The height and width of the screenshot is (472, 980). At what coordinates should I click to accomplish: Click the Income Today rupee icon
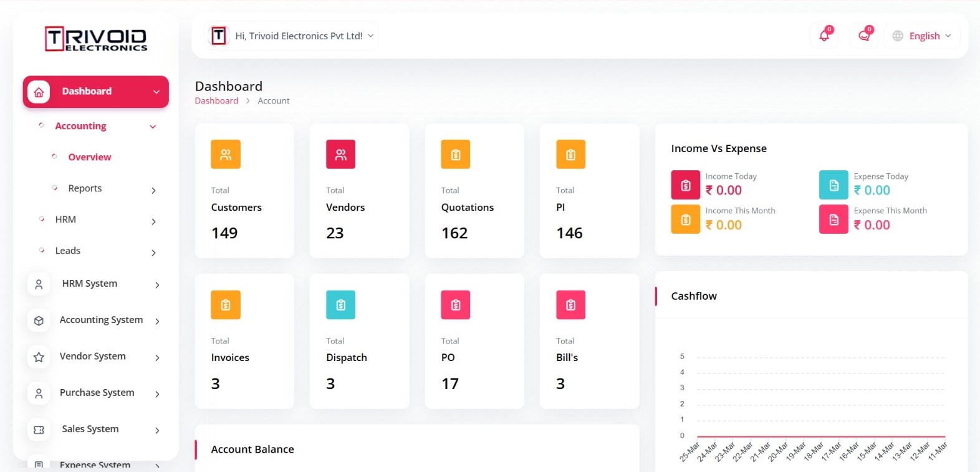685,185
